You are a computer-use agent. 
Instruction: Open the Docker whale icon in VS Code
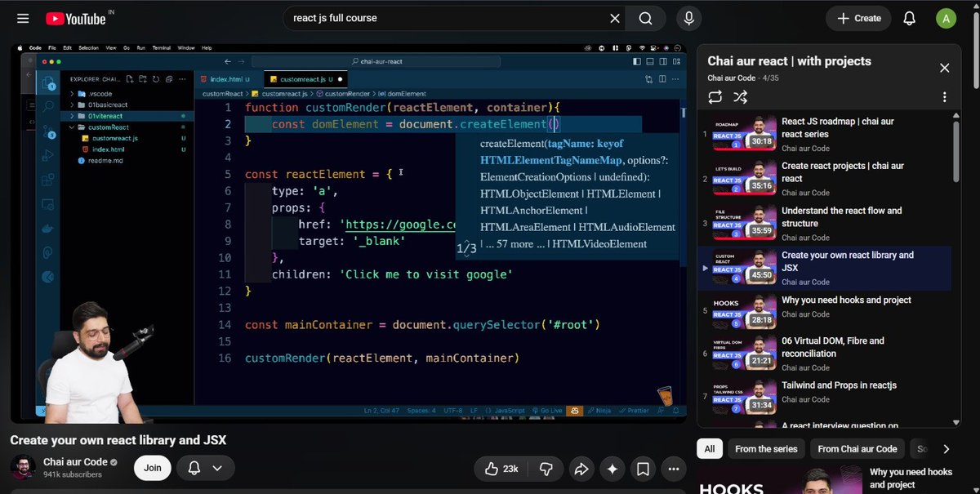pos(48,229)
